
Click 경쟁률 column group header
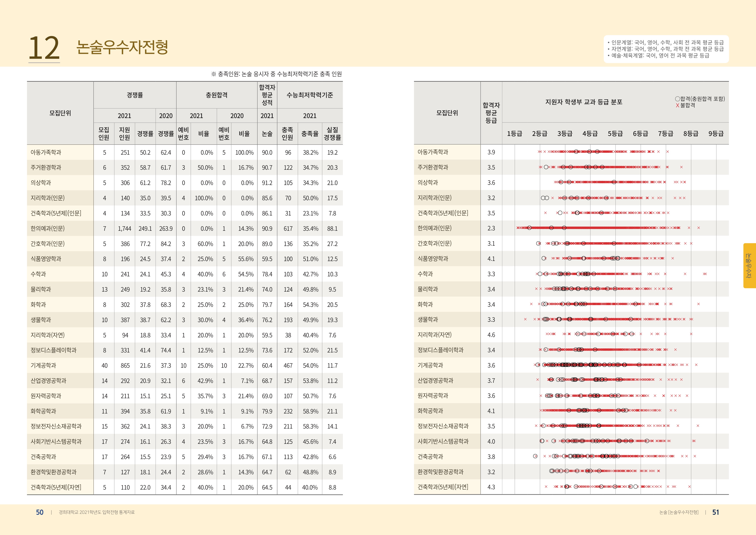(x=135, y=95)
